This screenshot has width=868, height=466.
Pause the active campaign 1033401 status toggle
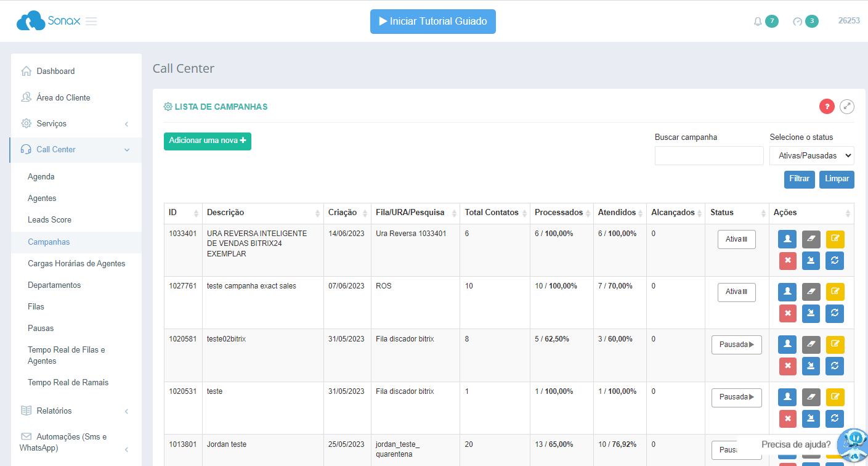pyautogui.click(x=736, y=239)
